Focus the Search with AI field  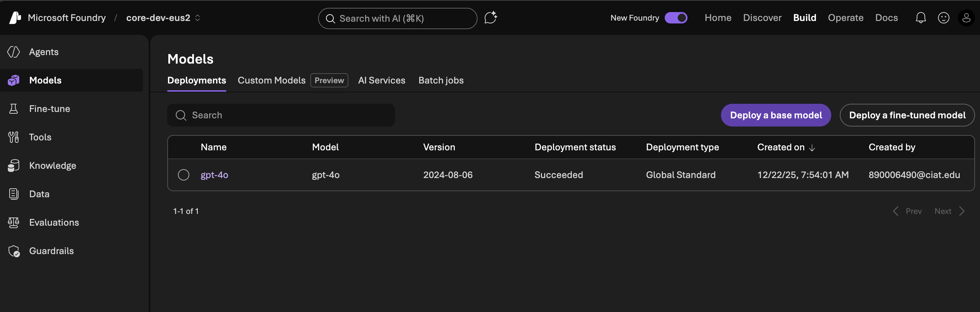(397, 18)
